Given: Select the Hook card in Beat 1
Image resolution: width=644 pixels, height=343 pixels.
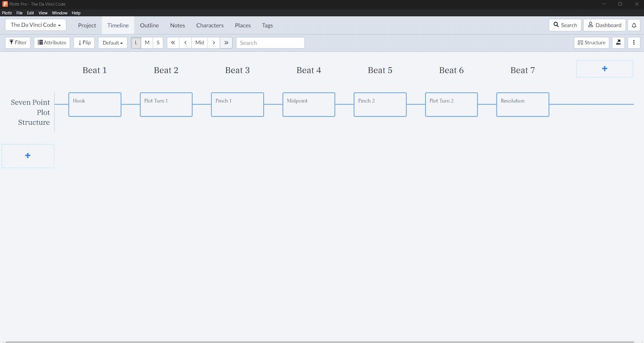Looking at the screenshot, I should (x=94, y=104).
